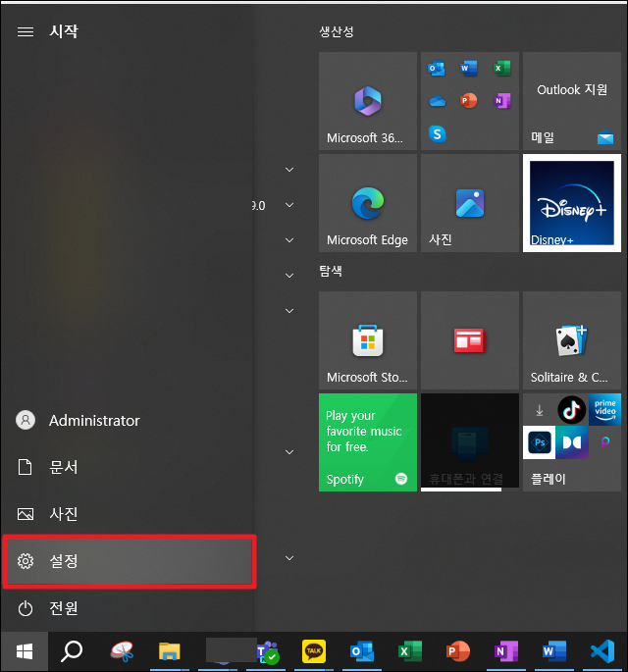Open taskbar Search magnifier
This screenshot has height=672, width=628.
[x=72, y=651]
